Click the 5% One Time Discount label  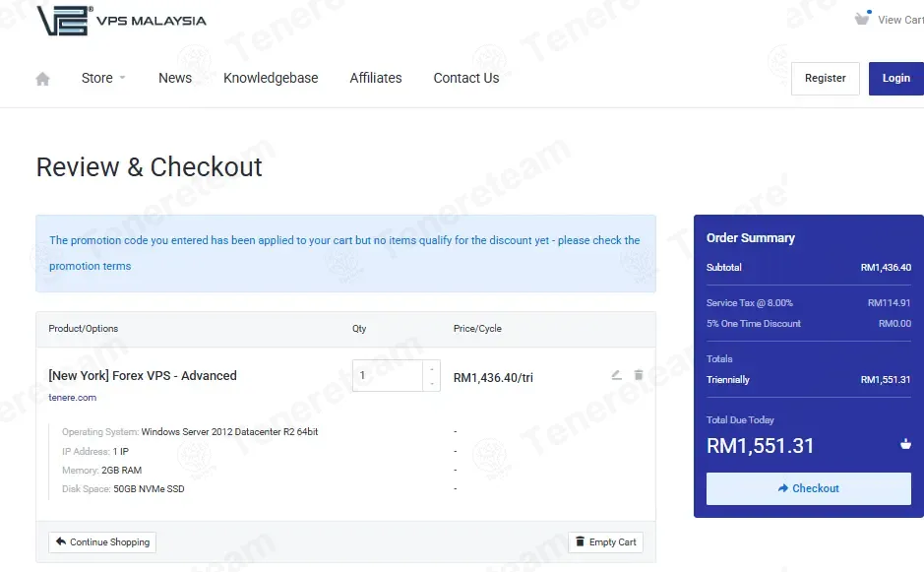(754, 323)
